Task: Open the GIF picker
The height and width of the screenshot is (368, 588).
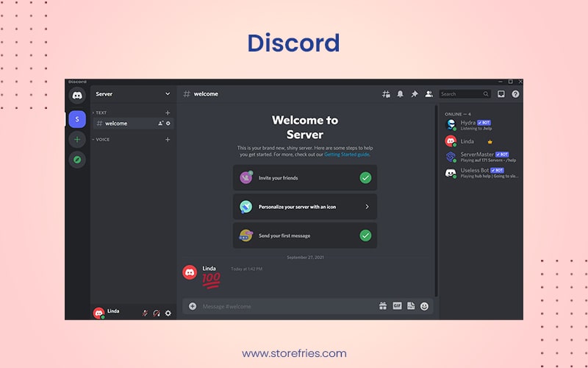Action: click(x=397, y=306)
